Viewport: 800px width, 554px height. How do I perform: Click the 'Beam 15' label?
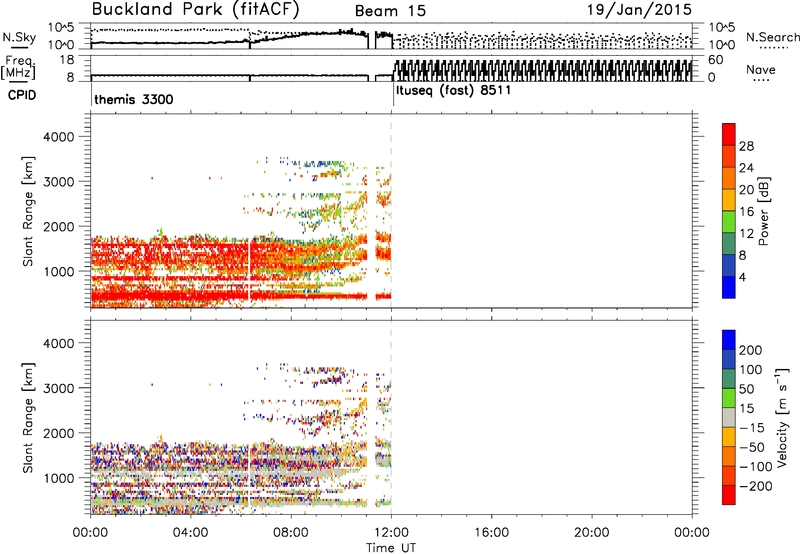(390, 11)
